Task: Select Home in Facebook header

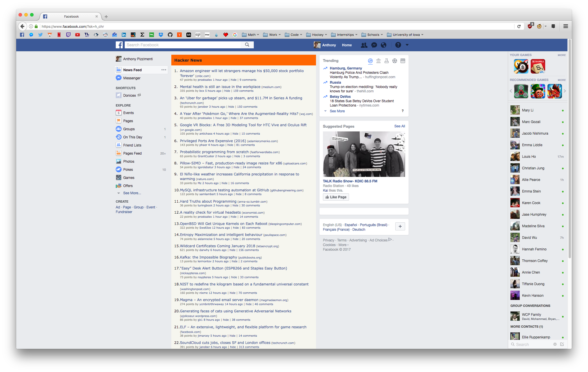Action: (347, 45)
